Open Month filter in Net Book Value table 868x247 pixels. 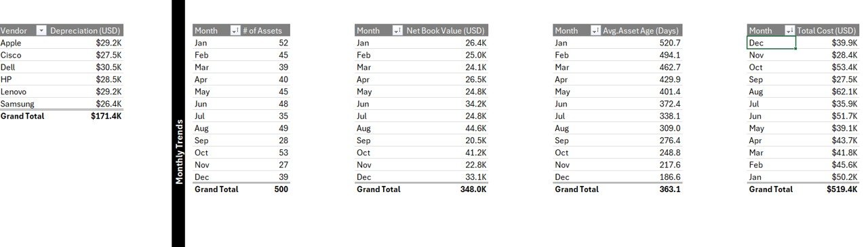(397, 31)
